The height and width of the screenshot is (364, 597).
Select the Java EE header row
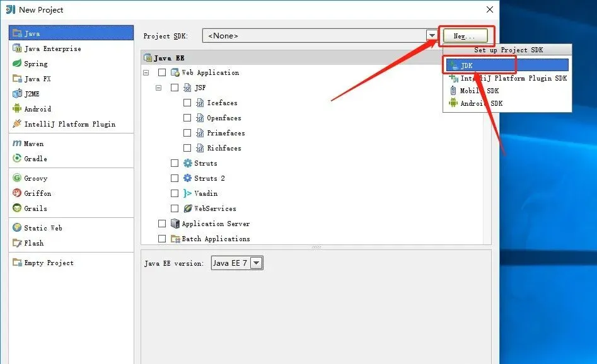click(293, 58)
